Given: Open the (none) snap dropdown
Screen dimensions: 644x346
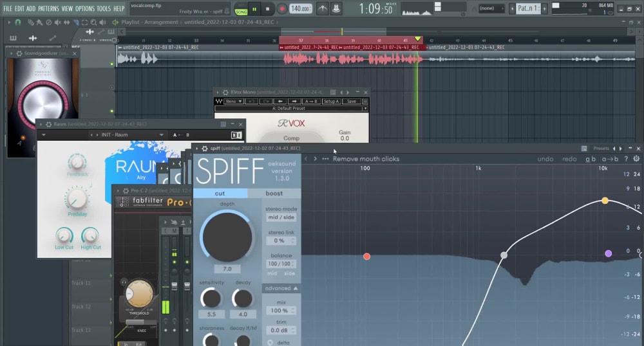Looking at the screenshot, I should click(x=491, y=8).
